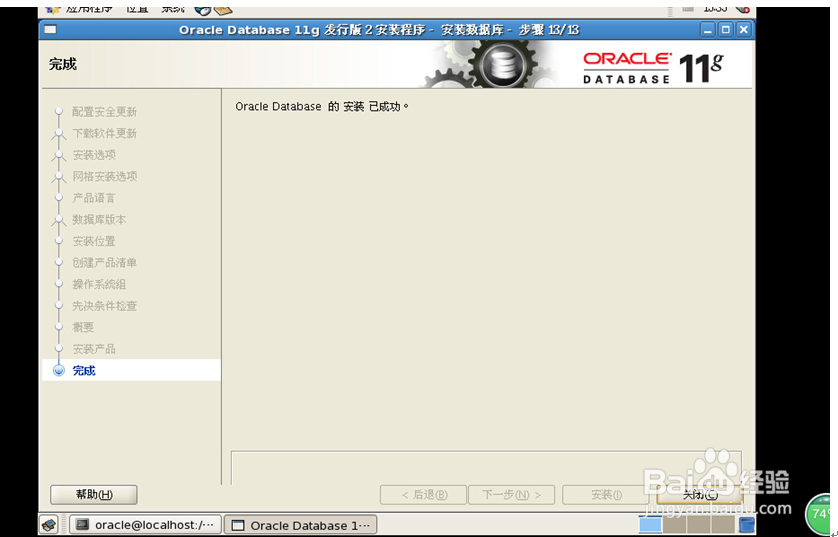Open the 应用程序 applications menu
The height and width of the screenshot is (537, 838).
[89, 9]
